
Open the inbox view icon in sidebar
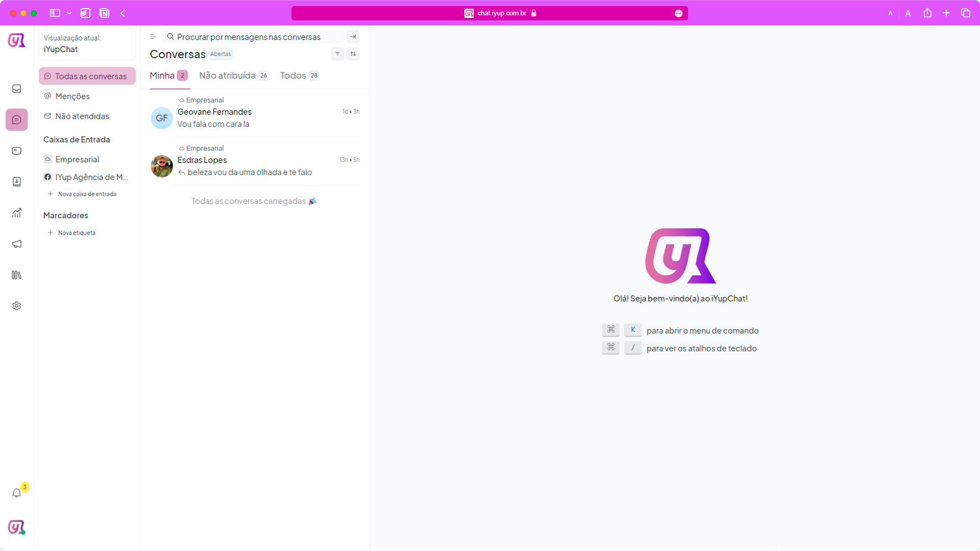(x=16, y=89)
